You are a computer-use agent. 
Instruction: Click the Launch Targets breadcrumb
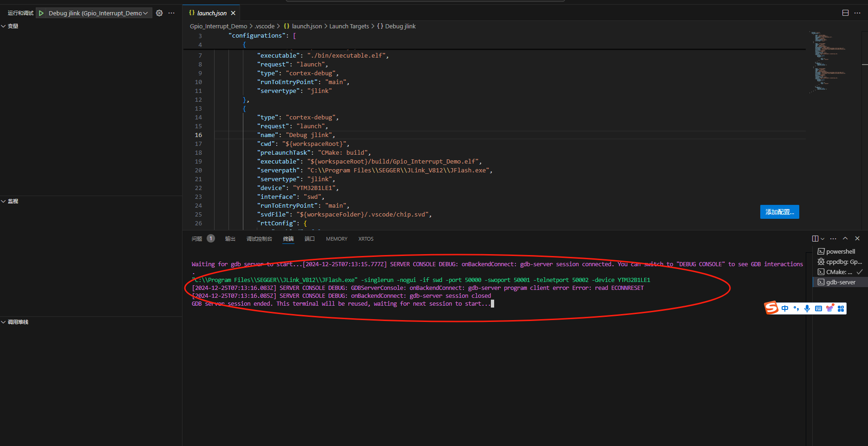(x=349, y=26)
